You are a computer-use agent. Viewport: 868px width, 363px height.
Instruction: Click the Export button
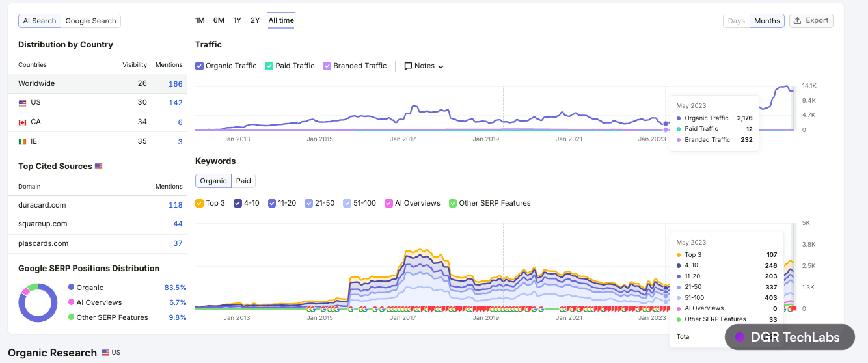pos(811,21)
